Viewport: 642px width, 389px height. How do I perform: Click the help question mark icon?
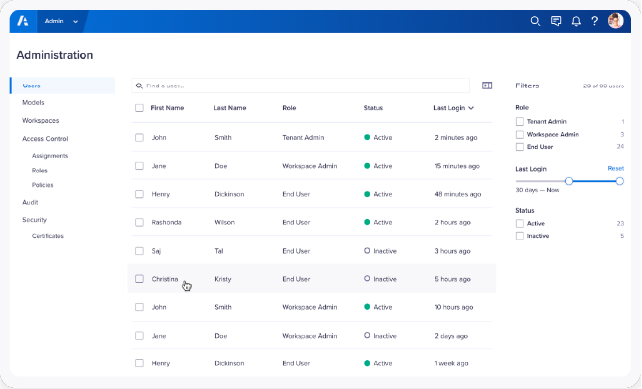click(x=595, y=21)
